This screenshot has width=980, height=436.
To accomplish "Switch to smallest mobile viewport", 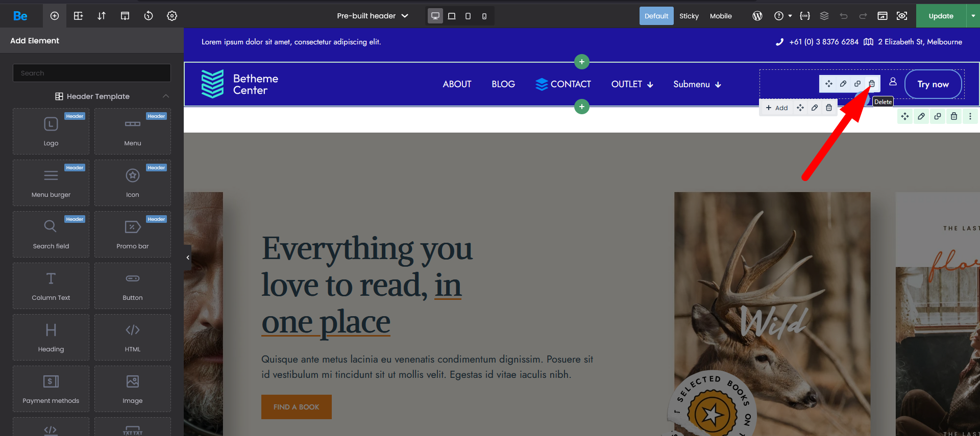I will 484,16.
